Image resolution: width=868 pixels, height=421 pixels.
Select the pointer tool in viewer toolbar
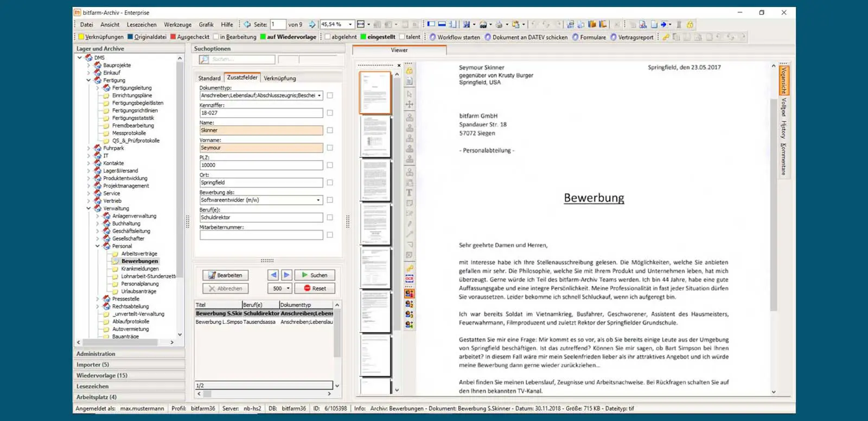pos(410,94)
